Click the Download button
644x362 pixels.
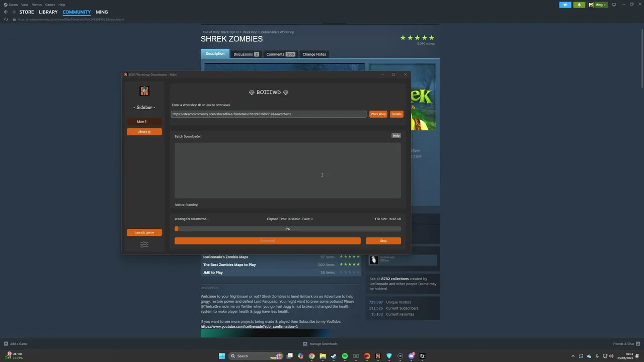(x=268, y=241)
